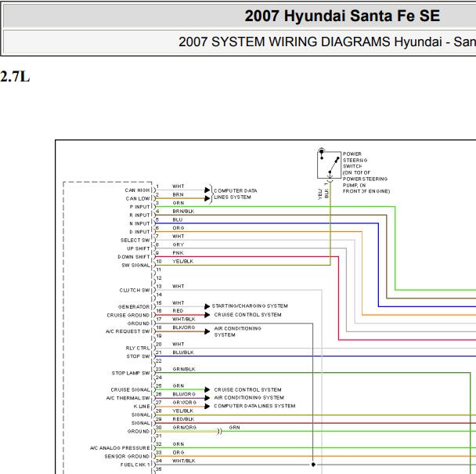The height and width of the screenshot is (474, 476).
Task: Click 'AIR CONDITIONING SYSTEM' beside the BLK/ORG wire
Action: [238, 332]
